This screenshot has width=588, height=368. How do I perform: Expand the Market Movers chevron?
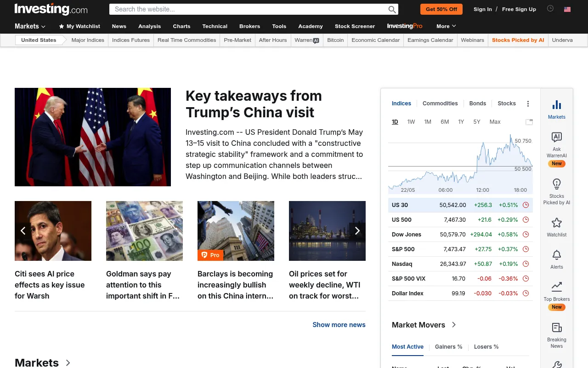tap(454, 325)
